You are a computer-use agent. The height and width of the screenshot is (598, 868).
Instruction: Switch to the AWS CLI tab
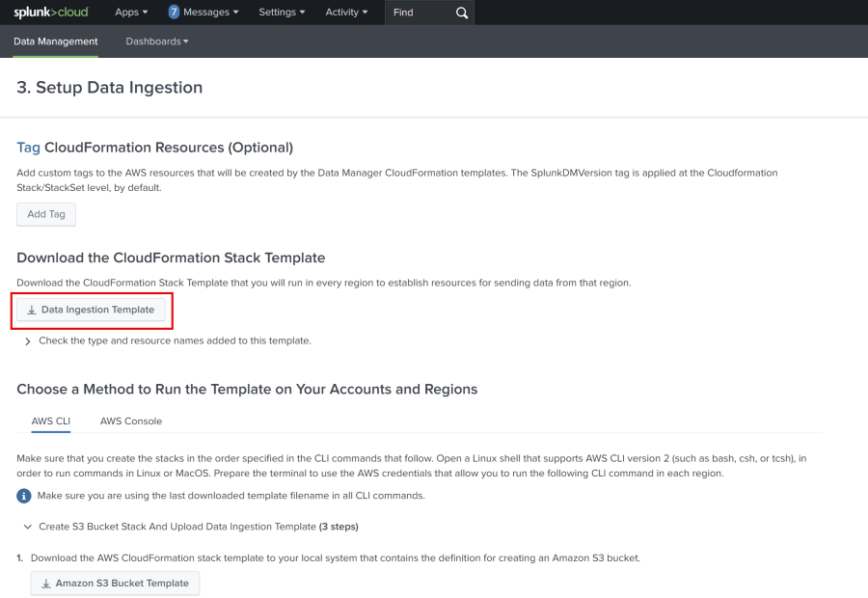pos(51,421)
